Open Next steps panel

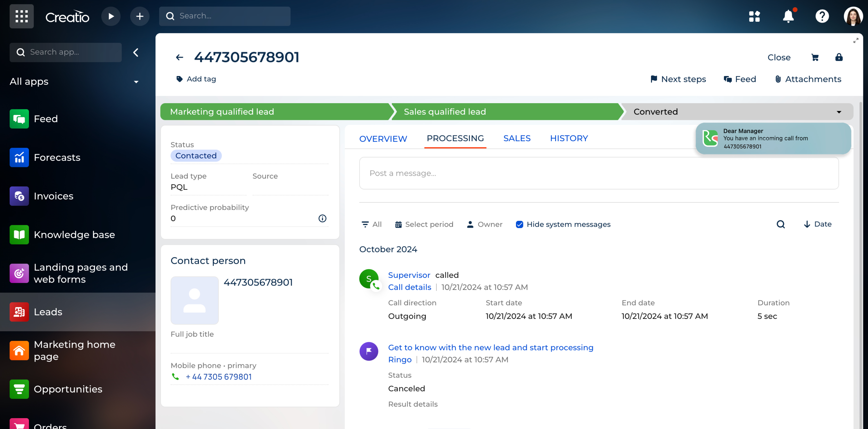(x=678, y=79)
